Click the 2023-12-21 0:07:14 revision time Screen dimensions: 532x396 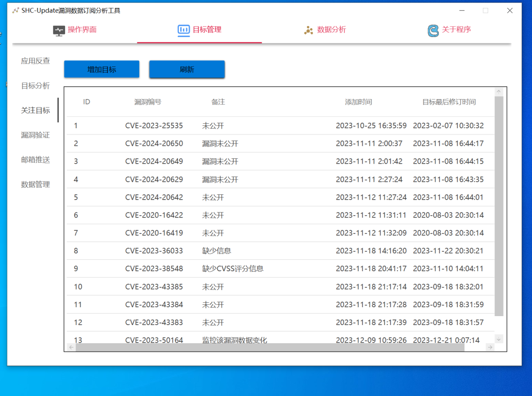tap(446, 340)
